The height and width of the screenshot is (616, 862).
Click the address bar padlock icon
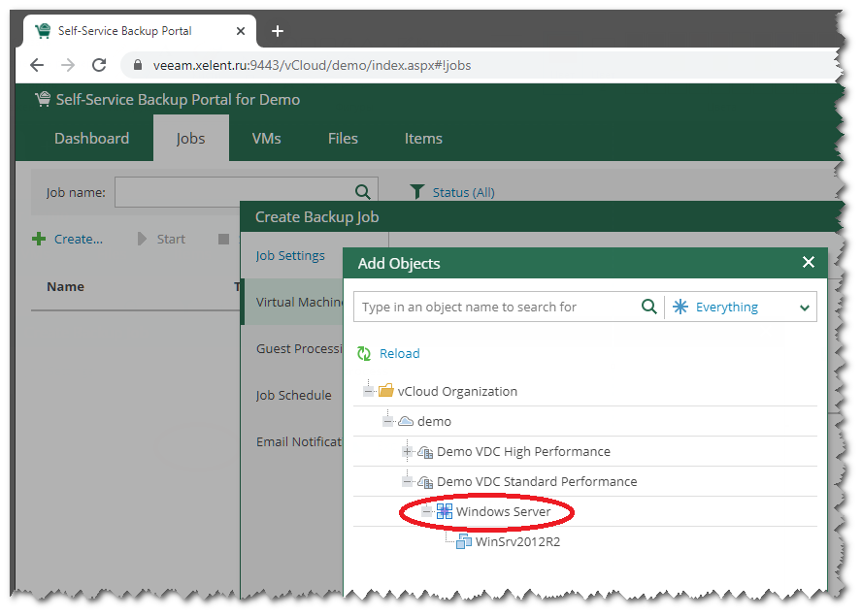tap(138, 65)
